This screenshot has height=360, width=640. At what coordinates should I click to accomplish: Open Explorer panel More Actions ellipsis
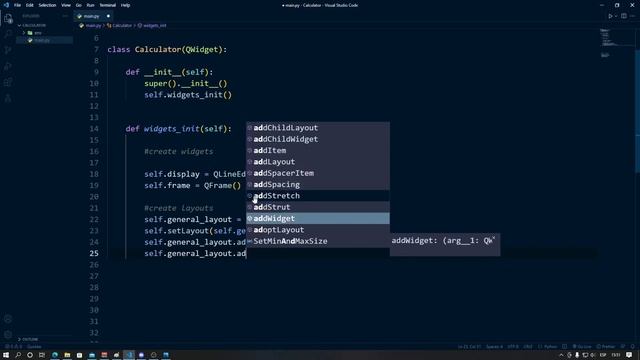pos(65,16)
